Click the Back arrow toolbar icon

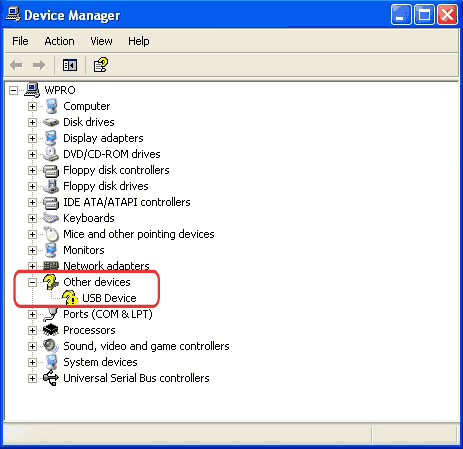(x=16, y=65)
